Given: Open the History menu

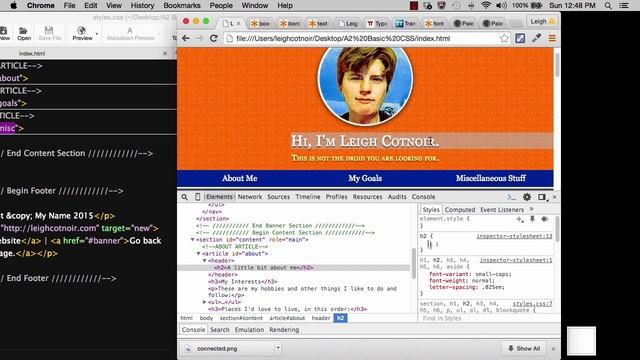Looking at the screenshot, I should 142,6.
